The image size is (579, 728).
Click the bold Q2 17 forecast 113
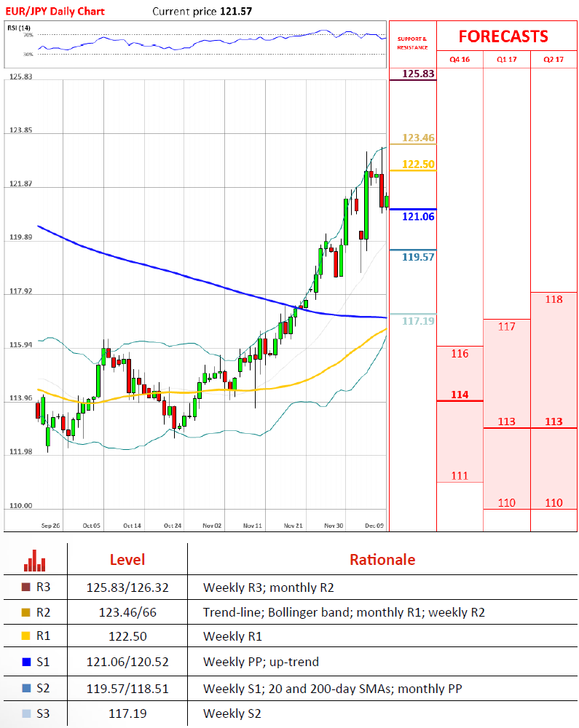(x=554, y=422)
